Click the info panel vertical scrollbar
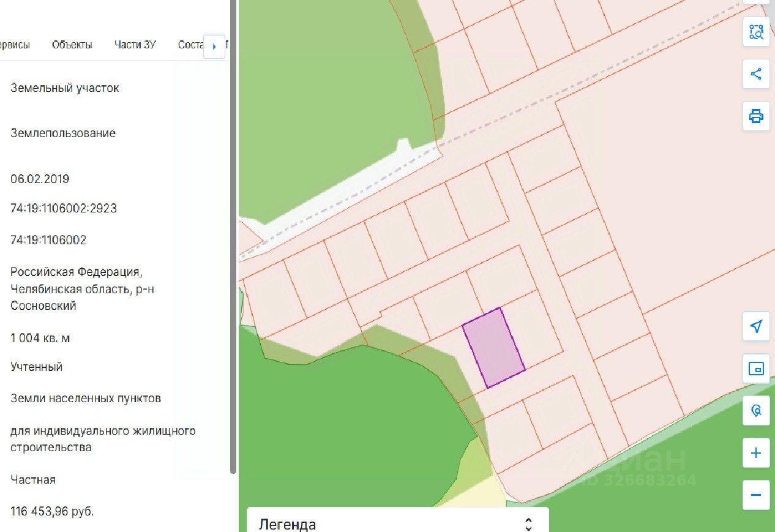Screen dimensions: 775x532 tap(233, 236)
